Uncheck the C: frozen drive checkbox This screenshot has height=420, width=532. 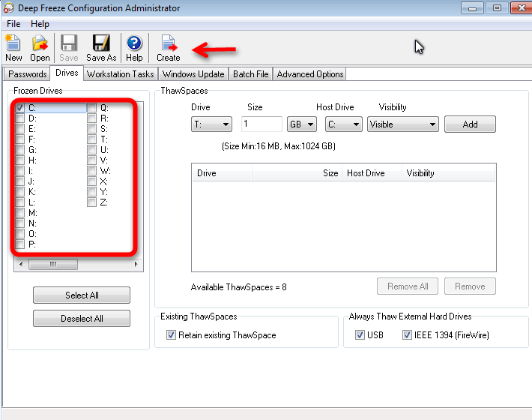click(20, 108)
